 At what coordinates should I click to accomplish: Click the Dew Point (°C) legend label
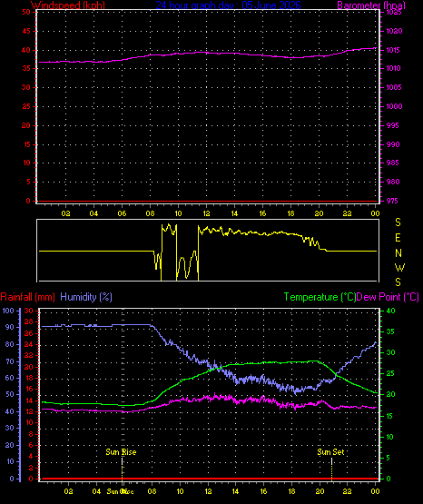tap(388, 297)
